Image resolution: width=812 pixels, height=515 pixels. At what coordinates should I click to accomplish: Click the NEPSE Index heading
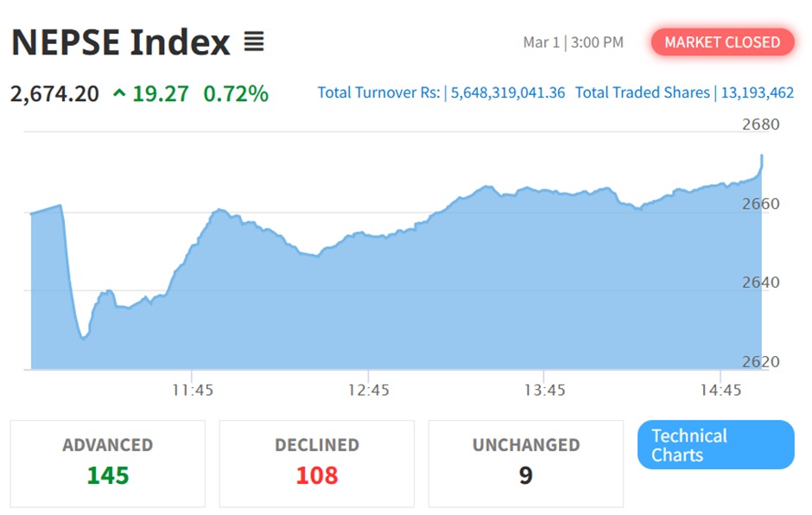(x=121, y=41)
